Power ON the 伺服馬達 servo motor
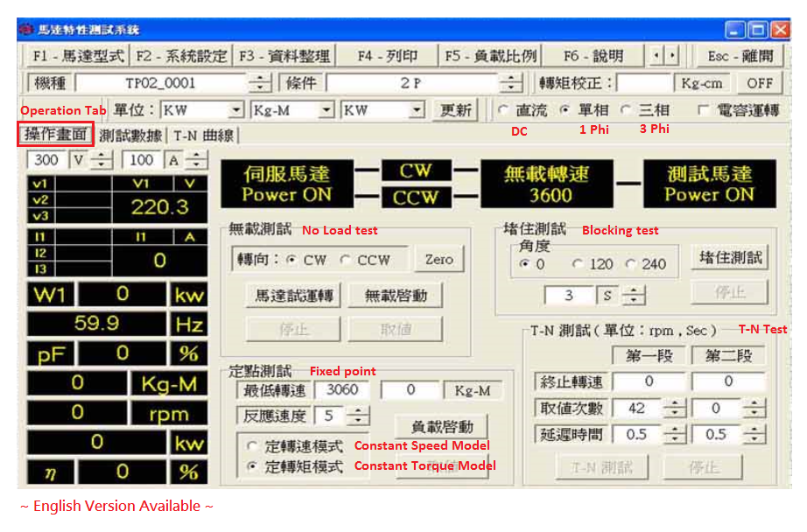Screen dimensions: 807x532 pyautogui.click(x=286, y=183)
